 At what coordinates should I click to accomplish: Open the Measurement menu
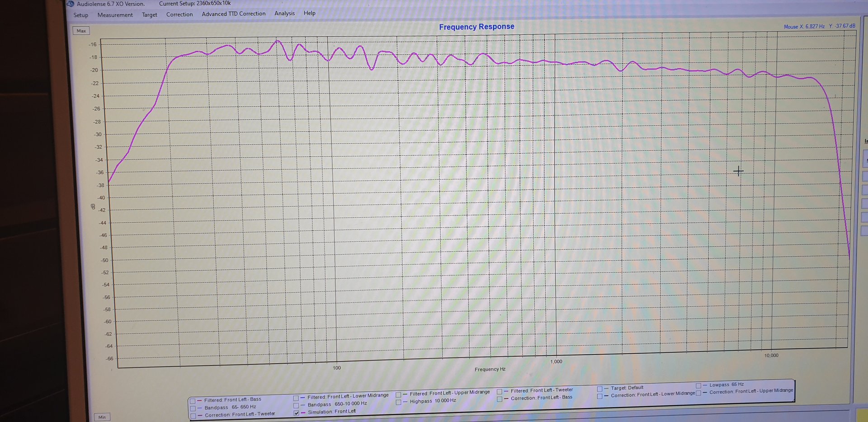(115, 15)
